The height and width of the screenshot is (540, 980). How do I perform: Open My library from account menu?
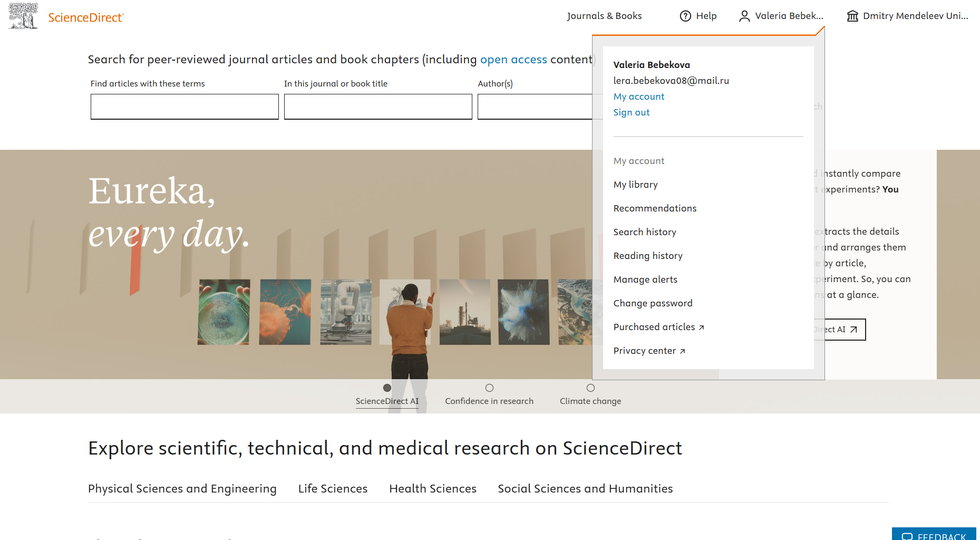(x=635, y=185)
